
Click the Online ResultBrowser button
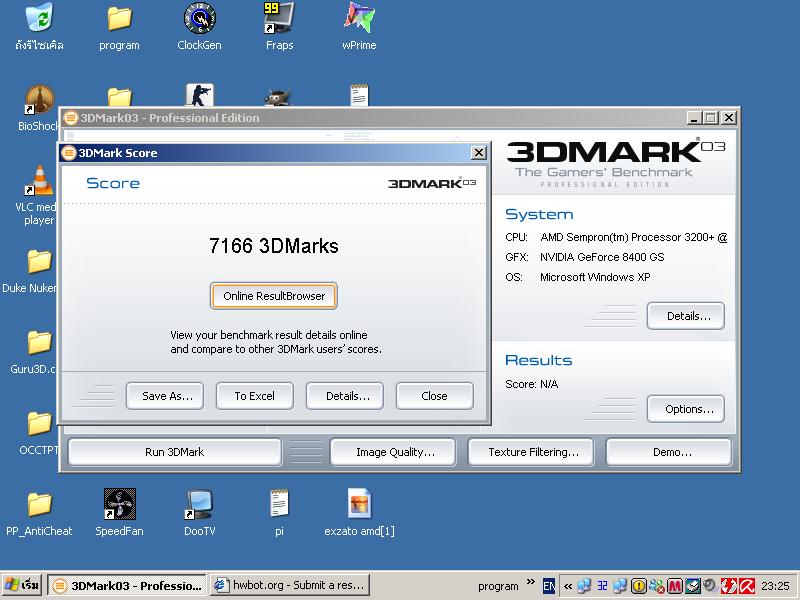coord(273,296)
